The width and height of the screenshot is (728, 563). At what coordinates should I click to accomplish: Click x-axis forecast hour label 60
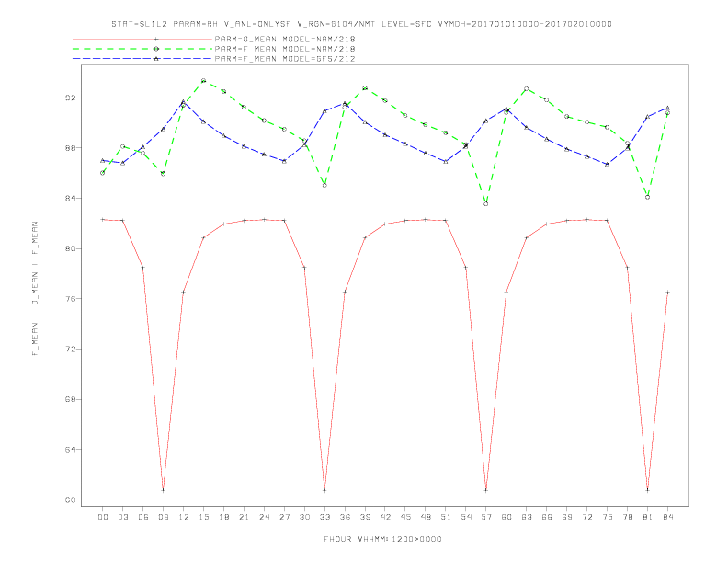(506, 517)
